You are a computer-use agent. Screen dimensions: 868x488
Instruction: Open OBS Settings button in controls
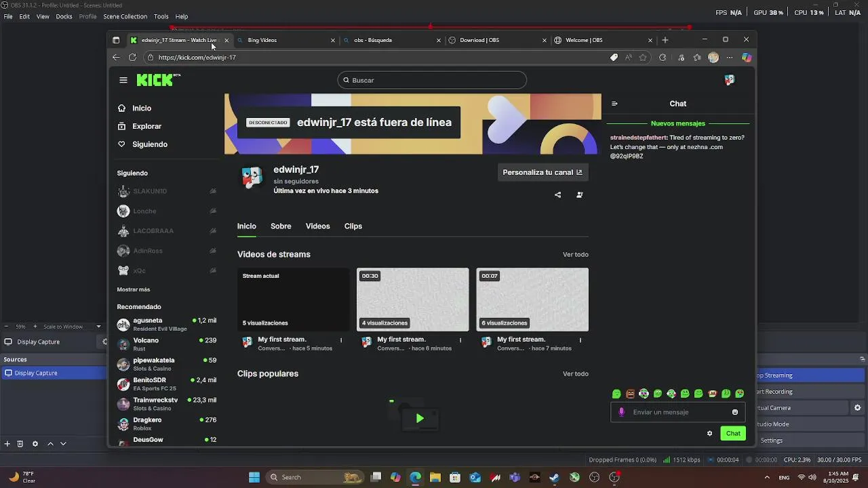coord(810,441)
